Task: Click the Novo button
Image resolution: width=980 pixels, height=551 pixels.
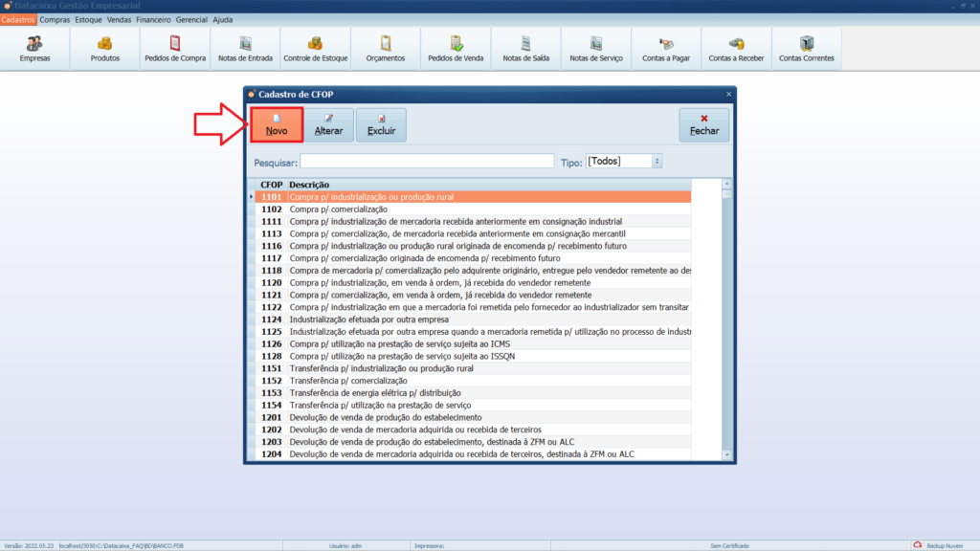Action: tap(277, 125)
